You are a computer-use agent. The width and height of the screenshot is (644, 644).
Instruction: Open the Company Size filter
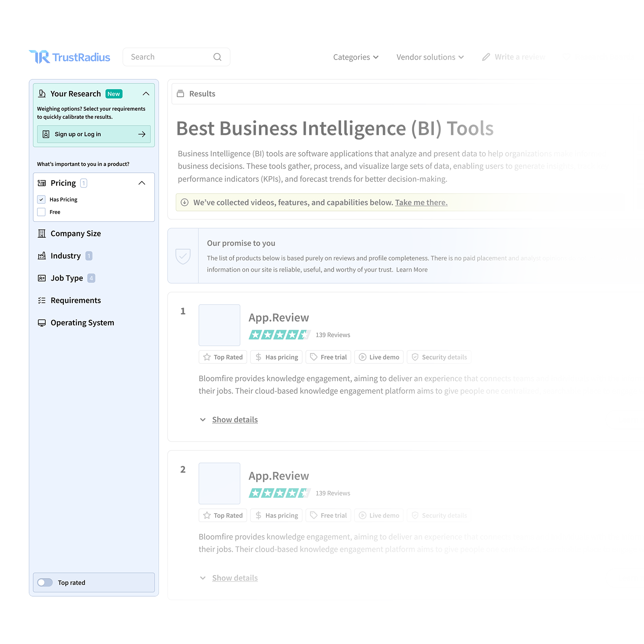[75, 234]
